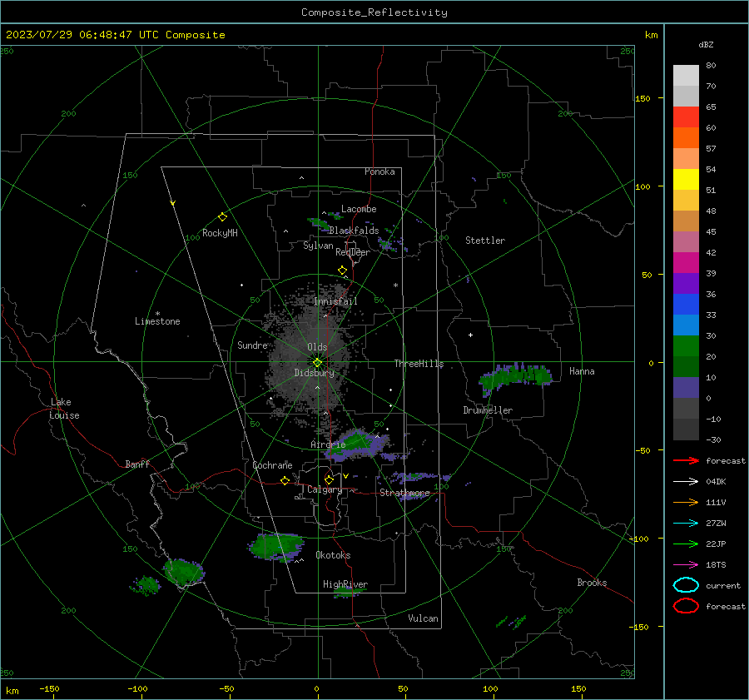Click the blue 36–33 dBZ swatch

click(686, 305)
